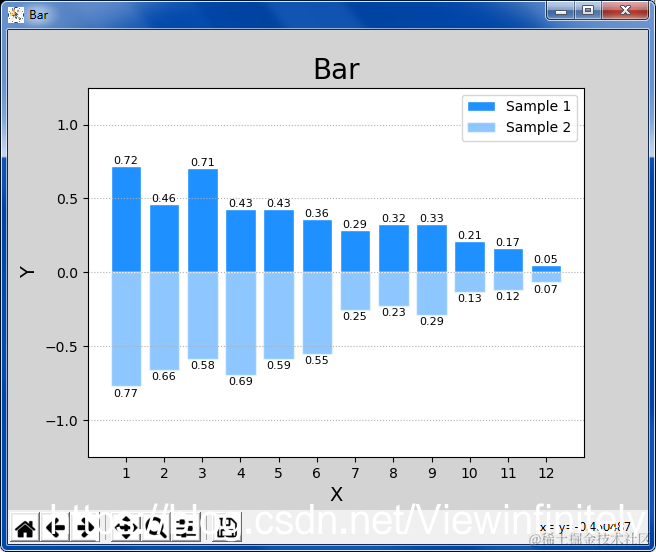Open Configure subplots sliders tool
The image size is (656, 552).
pos(186,527)
